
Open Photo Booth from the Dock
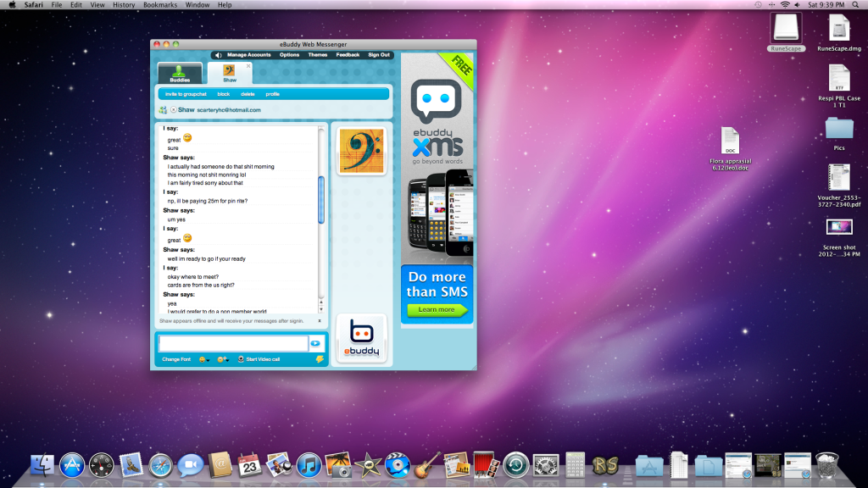(487, 465)
